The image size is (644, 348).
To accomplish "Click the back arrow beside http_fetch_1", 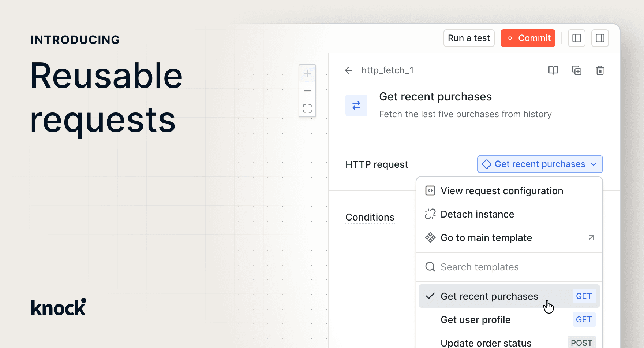I will (x=348, y=70).
